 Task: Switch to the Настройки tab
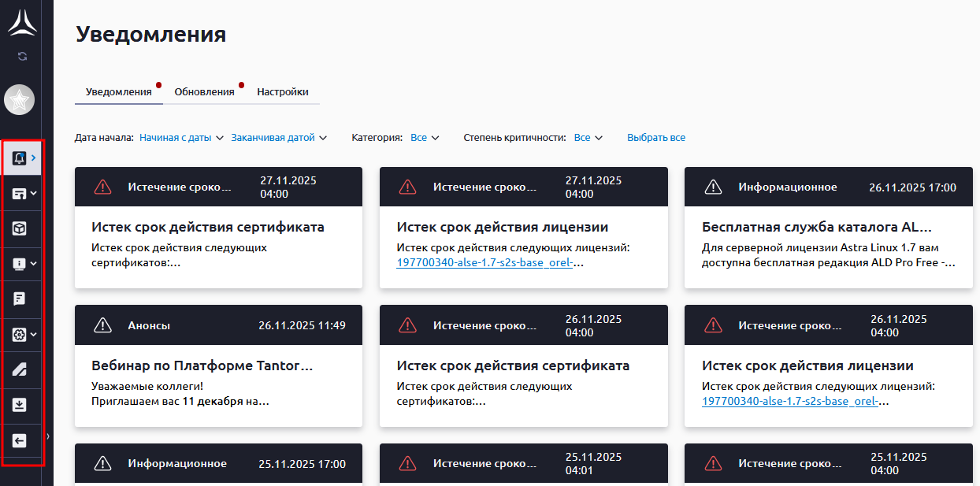click(282, 92)
